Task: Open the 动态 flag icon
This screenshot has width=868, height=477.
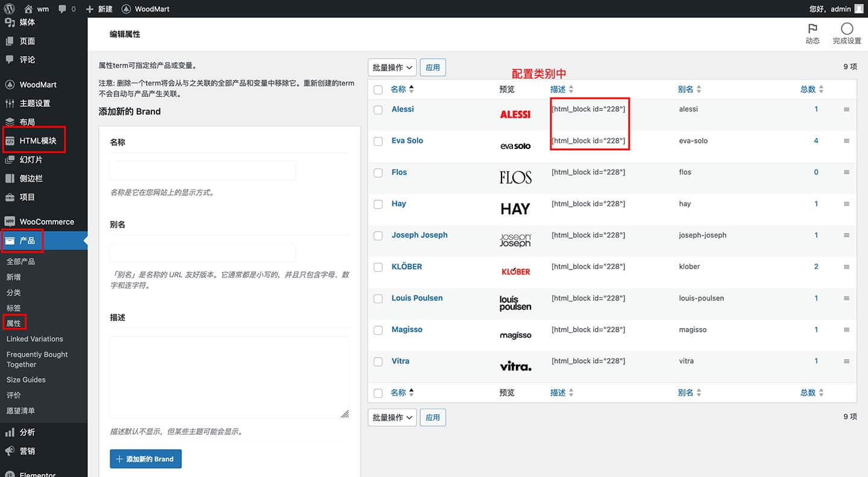Action: tap(813, 28)
